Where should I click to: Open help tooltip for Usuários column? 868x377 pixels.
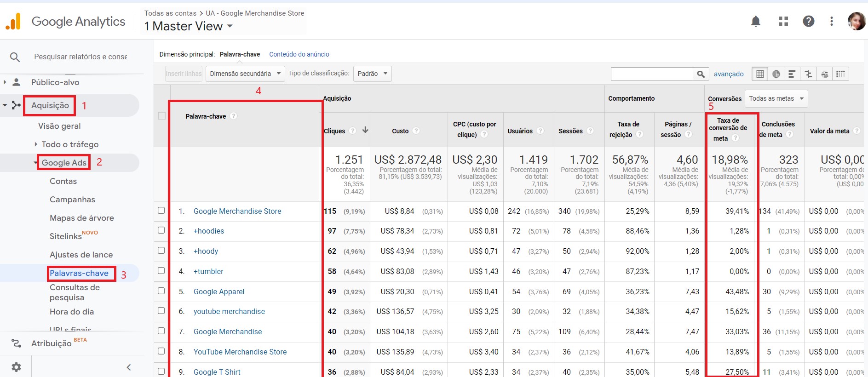click(540, 131)
